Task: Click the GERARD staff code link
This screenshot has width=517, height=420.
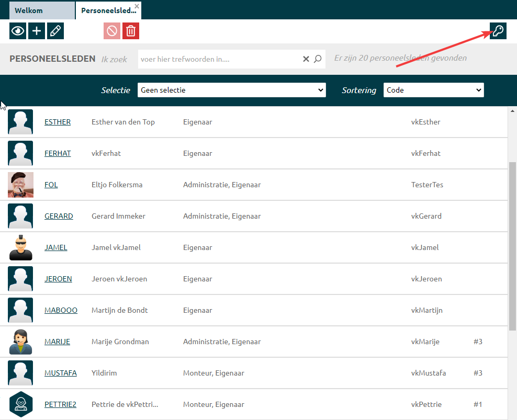Action: point(59,216)
